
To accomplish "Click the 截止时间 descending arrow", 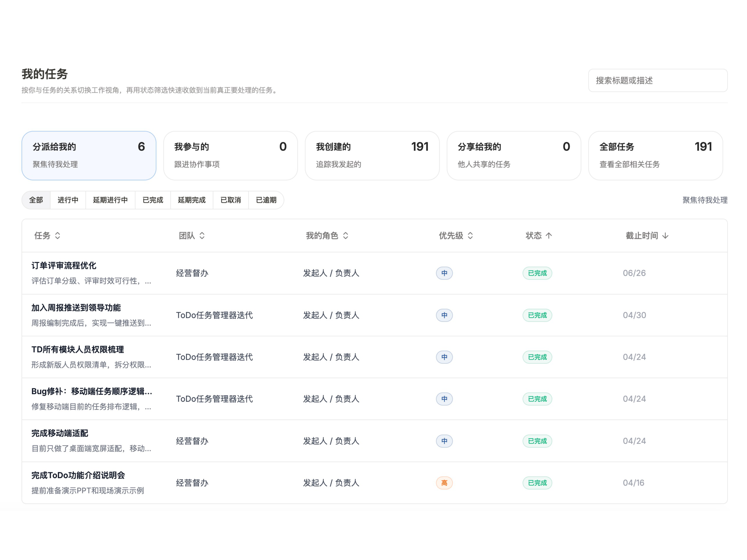I will coord(665,236).
